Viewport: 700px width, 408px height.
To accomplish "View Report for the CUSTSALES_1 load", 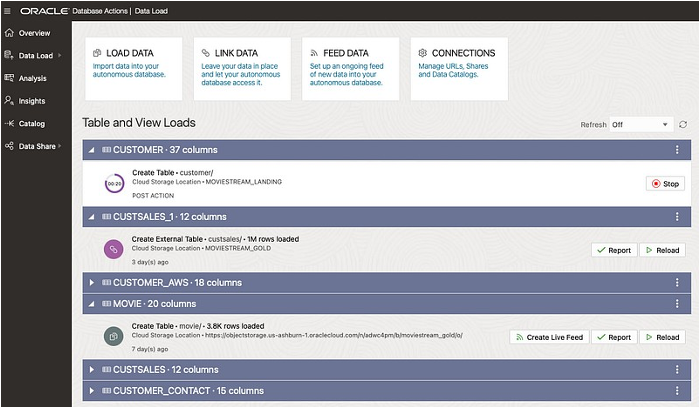I will (x=614, y=250).
